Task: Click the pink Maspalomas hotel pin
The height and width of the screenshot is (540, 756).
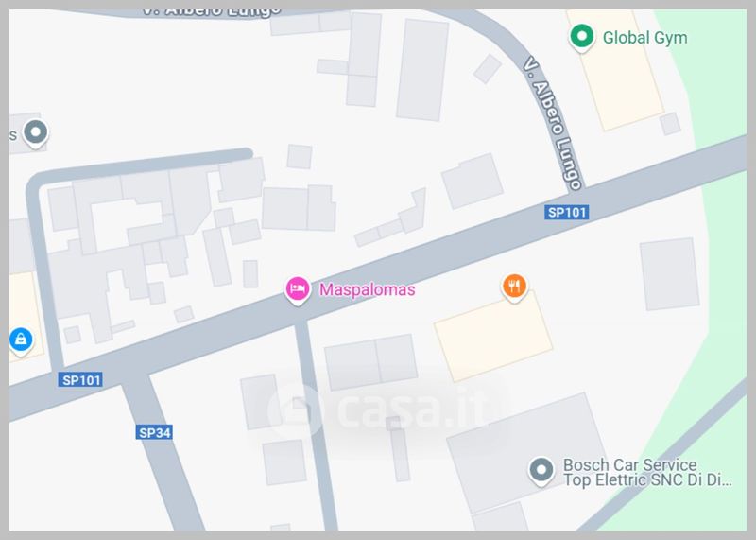Action: pyautogui.click(x=297, y=291)
